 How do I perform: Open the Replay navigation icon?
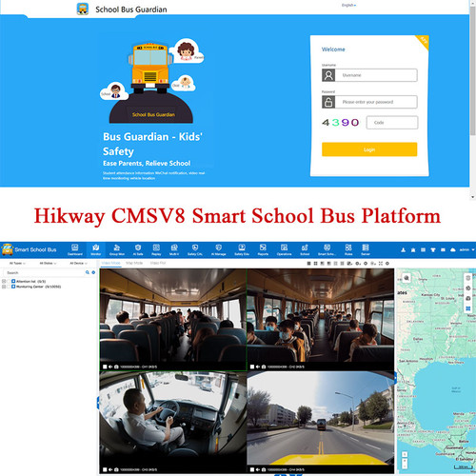click(x=156, y=249)
